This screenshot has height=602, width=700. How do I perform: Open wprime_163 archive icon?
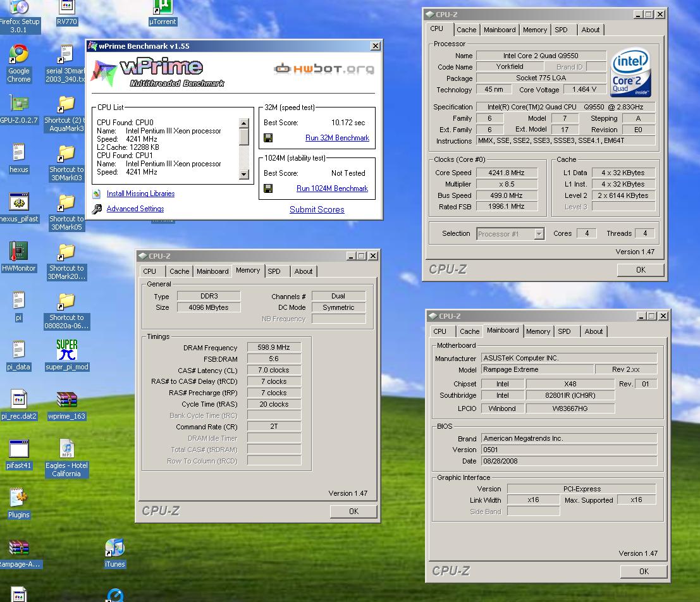[67, 400]
